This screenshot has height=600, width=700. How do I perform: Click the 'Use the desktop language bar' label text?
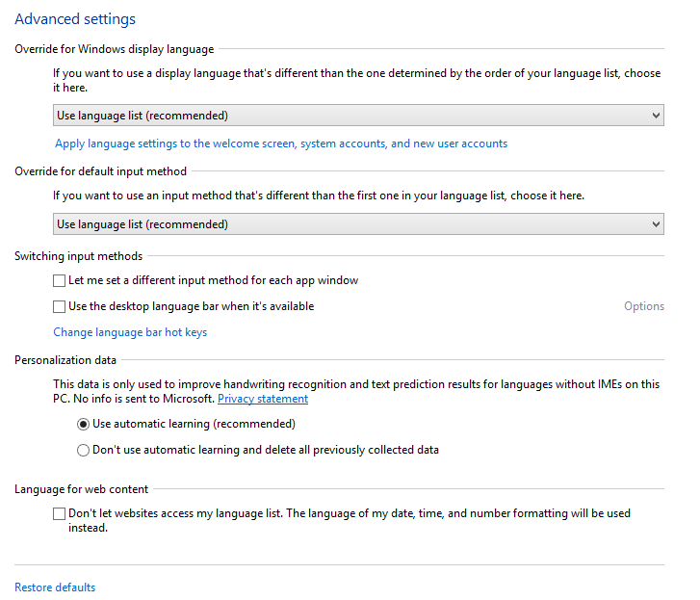191,306
